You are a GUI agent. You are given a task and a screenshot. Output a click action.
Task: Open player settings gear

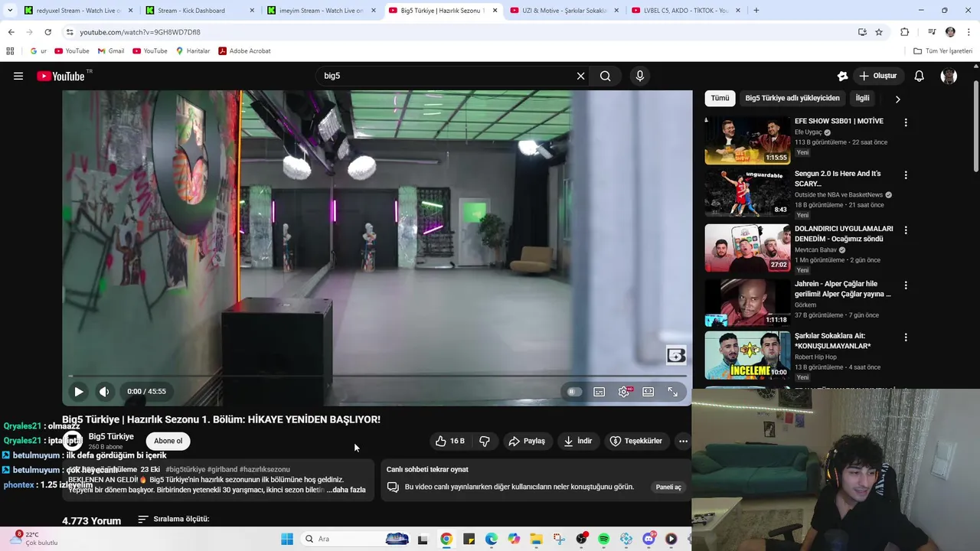coord(624,391)
